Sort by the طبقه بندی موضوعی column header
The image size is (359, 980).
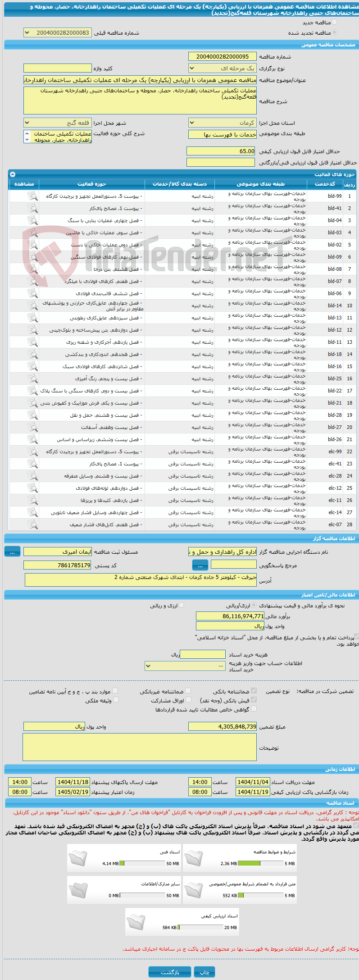click(261, 184)
